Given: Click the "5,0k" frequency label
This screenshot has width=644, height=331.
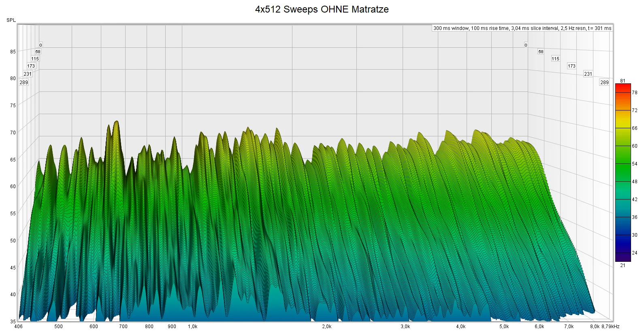Looking at the screenshot, I should click(504, 327).
